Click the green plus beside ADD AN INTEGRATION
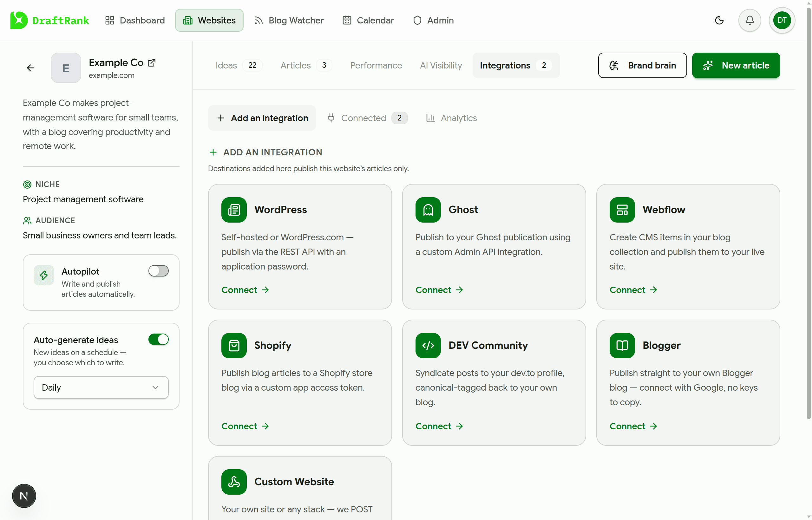This screenshot has height=520, width=812. tap(213, 152)
